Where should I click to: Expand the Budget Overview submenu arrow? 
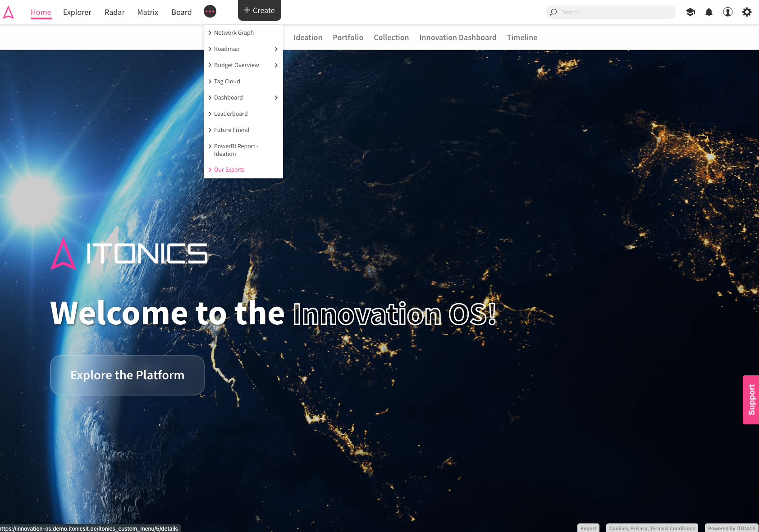coord(276,65)
